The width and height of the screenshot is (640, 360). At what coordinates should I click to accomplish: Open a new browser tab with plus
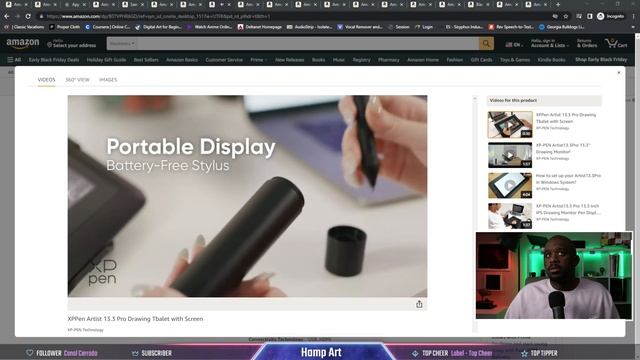point(558,4)
